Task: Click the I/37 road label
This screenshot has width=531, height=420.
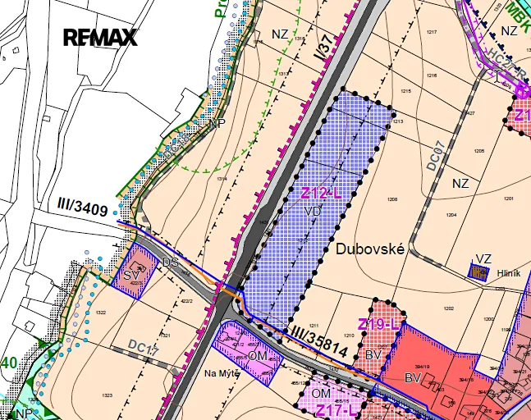Action: (x=323, y=48)
